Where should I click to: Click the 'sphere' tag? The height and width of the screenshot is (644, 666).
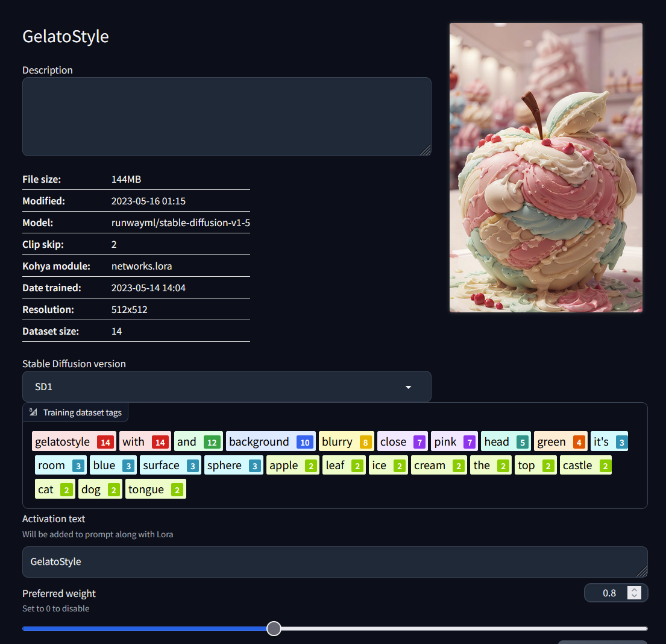point(233,465)
